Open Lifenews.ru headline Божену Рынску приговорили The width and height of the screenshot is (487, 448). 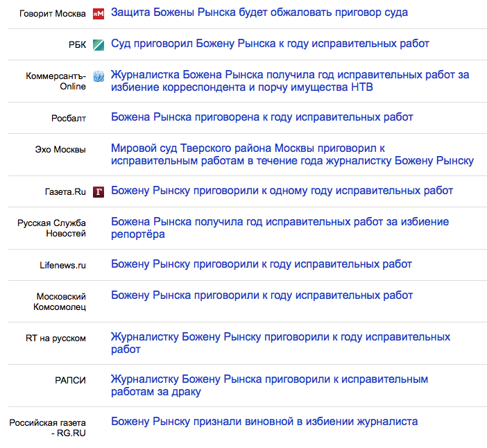(262, 264)
